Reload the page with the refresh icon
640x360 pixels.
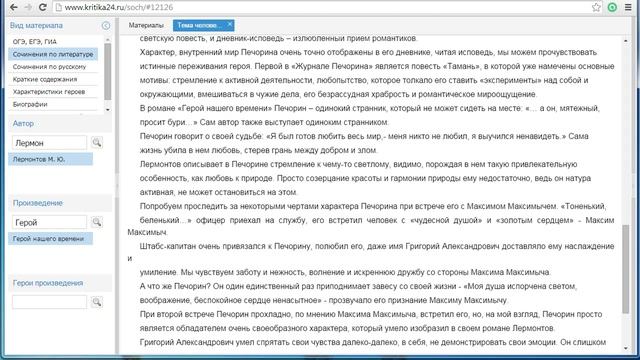(x=42, y=7)
